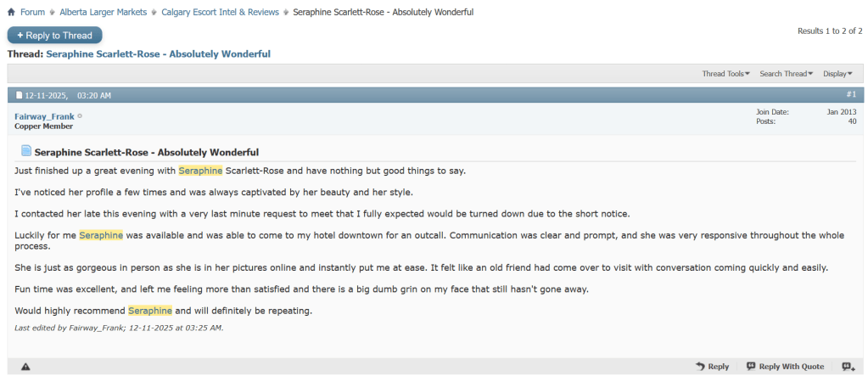This screenshot has height=376, width=868.
Task: Open the thread title link
Action: (158, 54)
